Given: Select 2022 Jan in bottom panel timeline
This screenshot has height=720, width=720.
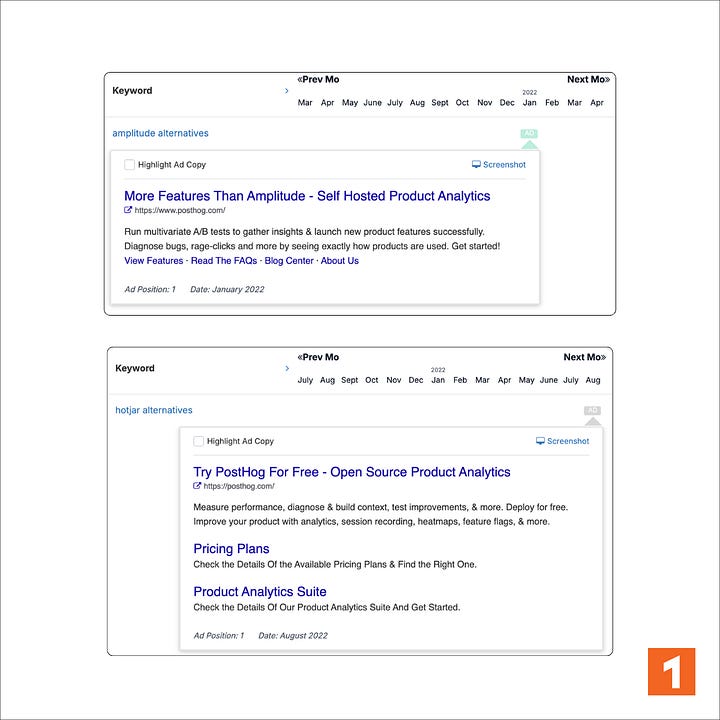Looking at the screenshot, I should coord(438,376).
